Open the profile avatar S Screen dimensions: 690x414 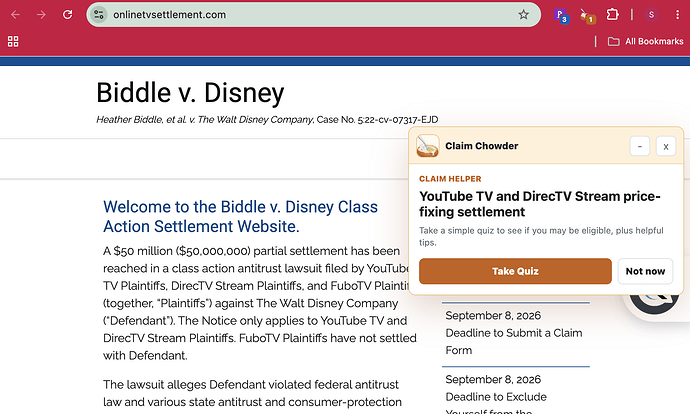coord(651,15)
